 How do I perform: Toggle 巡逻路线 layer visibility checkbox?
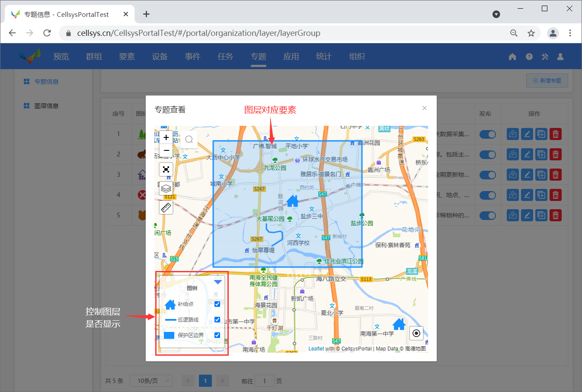(x=217, y=319)
